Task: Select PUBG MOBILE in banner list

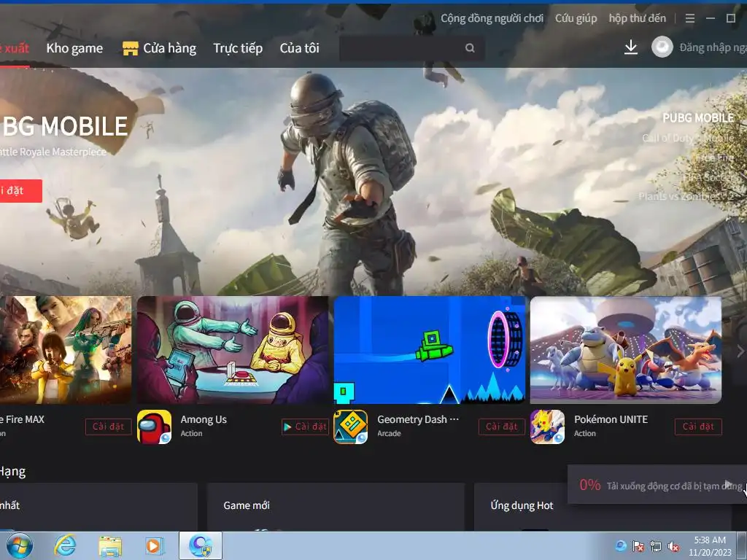Action: click(698, 118)
